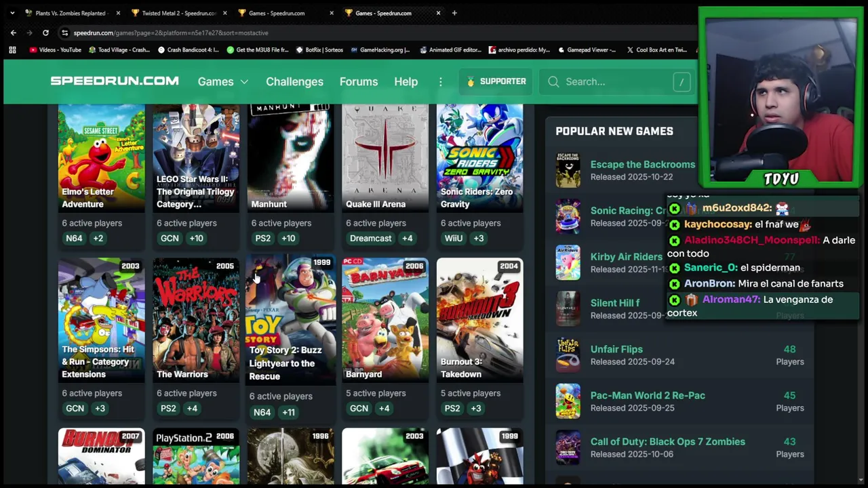
Task: Click the WiiU platform tag
Action: pos(453,238)
